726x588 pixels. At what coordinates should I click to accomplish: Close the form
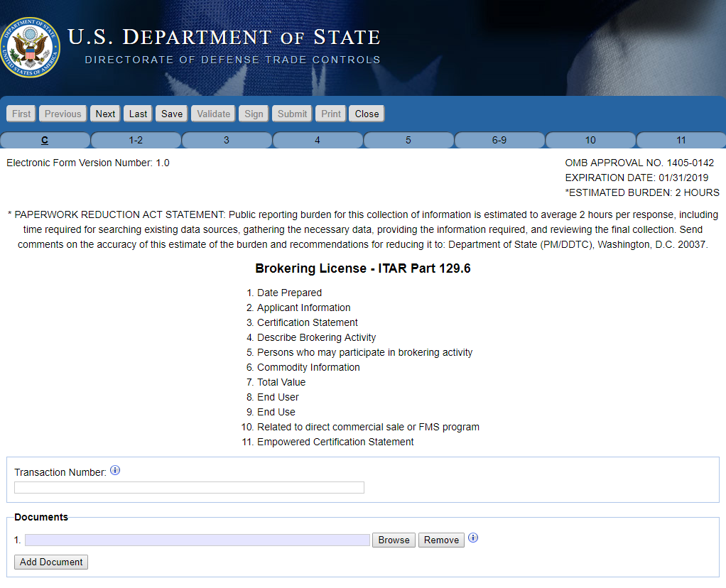click(367, 114)
